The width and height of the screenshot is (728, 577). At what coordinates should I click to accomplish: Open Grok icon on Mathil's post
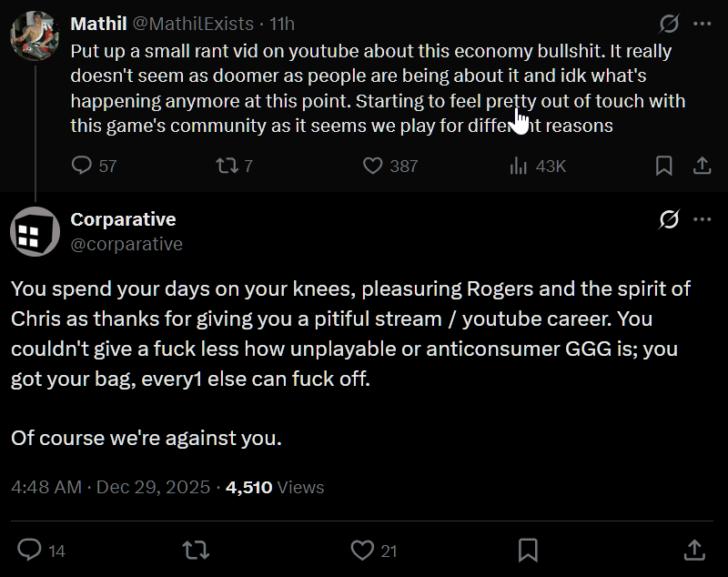pyautogui.click(x=670, y=24)
